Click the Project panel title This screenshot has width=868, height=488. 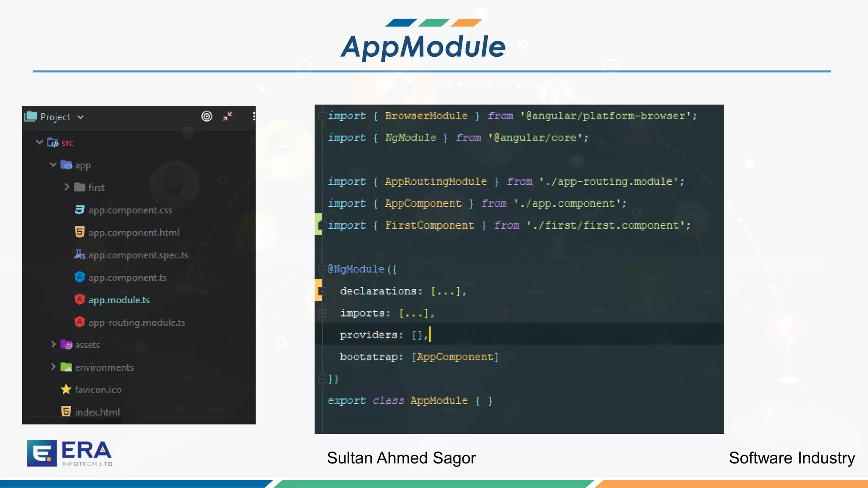pyautogui.click(x=55, y=117)
